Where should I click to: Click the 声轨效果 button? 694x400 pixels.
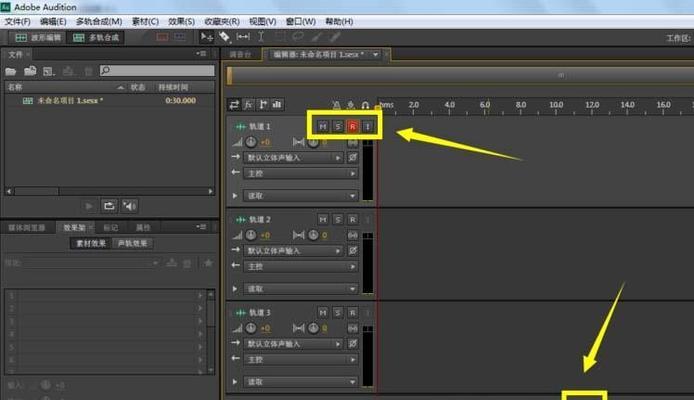pyautogui.click(x=132, y=243)
